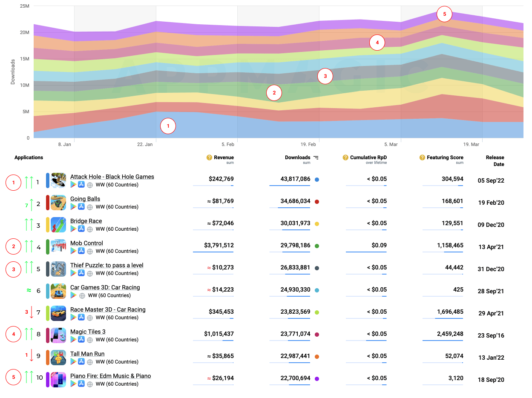
Task: Click the Magic Tiles 3 app icon
Action: coord(58,335)
